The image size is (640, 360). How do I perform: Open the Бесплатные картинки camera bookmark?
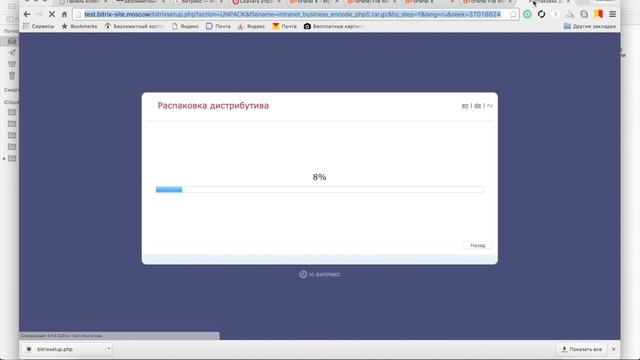click(x=333, y=26)
